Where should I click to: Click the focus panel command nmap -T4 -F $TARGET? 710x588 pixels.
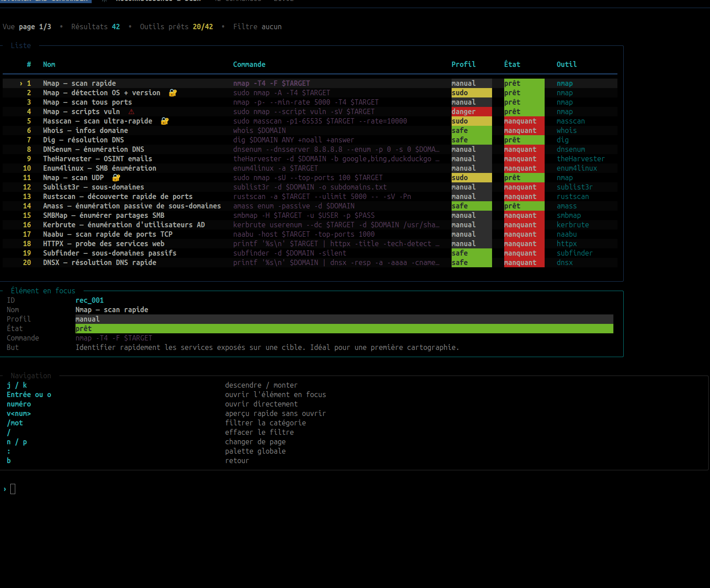(x=114, y=338)
